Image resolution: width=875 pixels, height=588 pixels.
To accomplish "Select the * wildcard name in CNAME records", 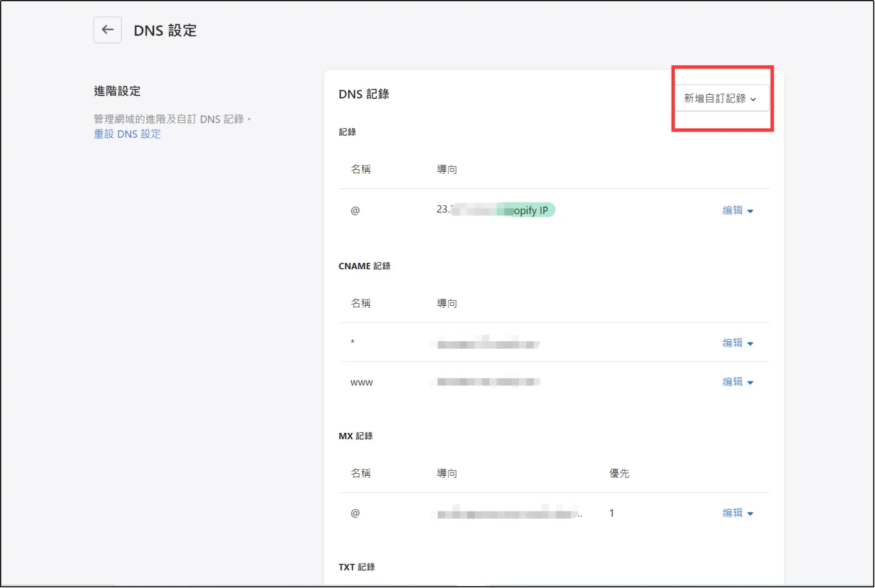I will [353, 343].
